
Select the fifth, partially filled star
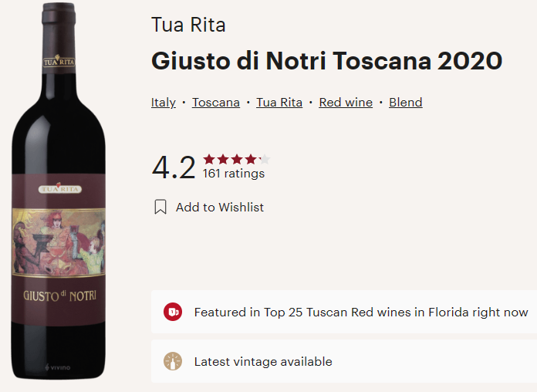point(264,160)
